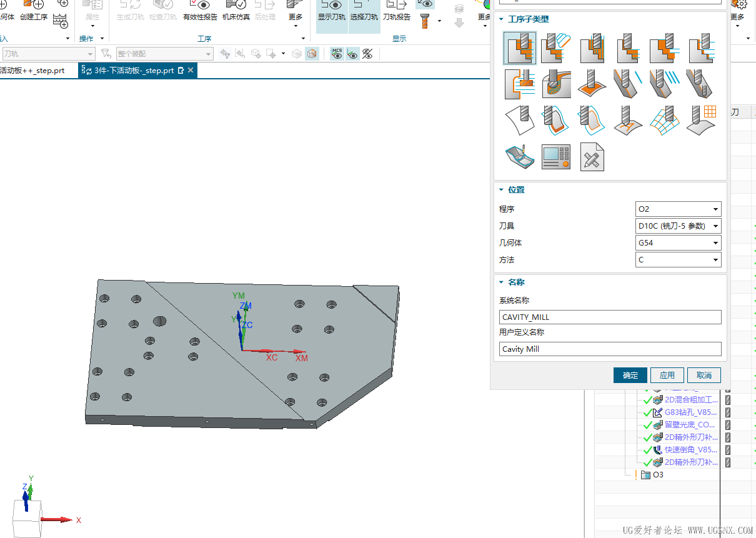Screen dimensions: 756x538
Task: Select the blue tray part subtype icon
Action: pyautogui.click(x=520, y=156)
